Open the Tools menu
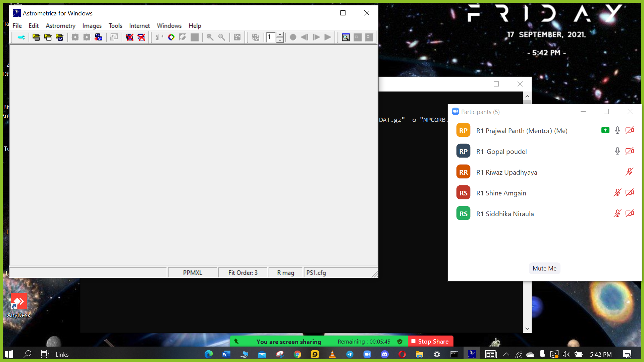 (x=115, y=26)
